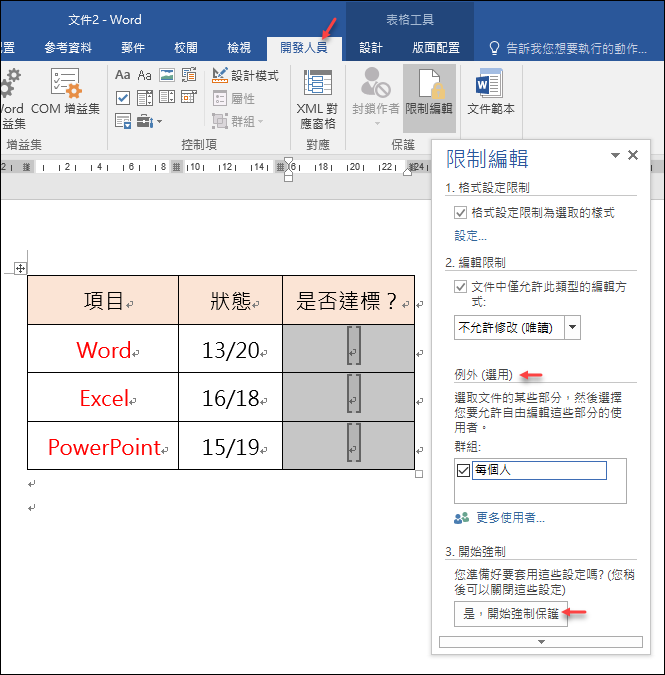
Task: Toggle 格式設定限制為選取的樣式 checkbox
Action: coord(460,212)
